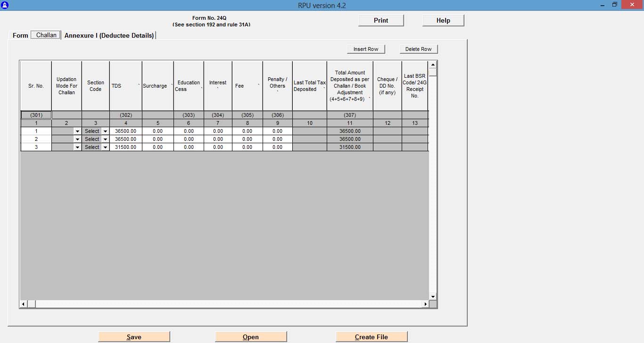The height and width of the screenshot is (343, 644).
Task: Click the TDS column header
Action: pos(126,86)
